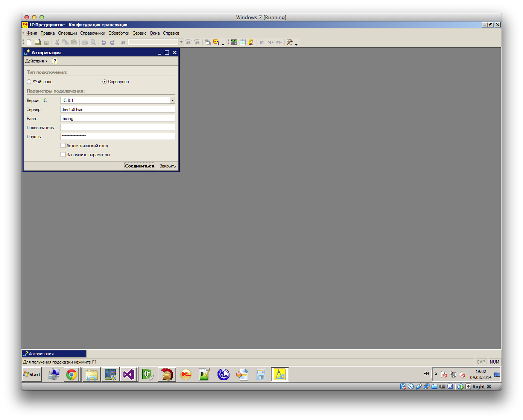This screenshot has height=420, width=523.
Task: Open the Правка menu
Action: [x=47, y=33]
